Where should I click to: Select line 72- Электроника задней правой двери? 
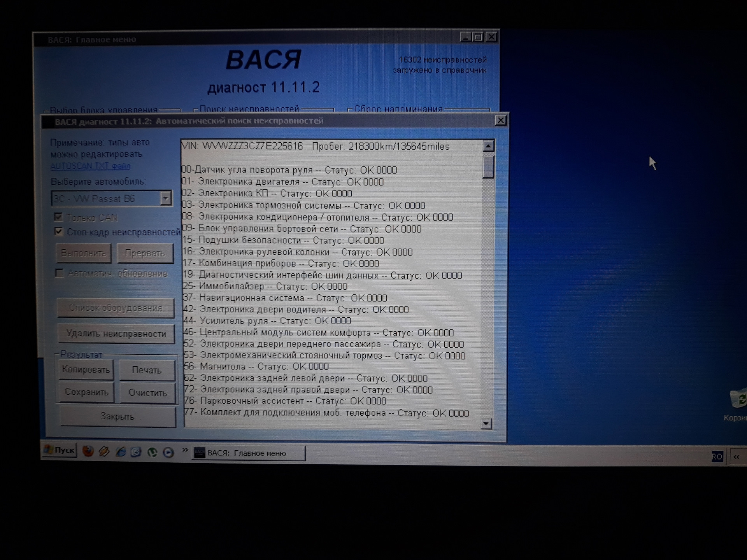pyautogui.click(x=308, y=390)
